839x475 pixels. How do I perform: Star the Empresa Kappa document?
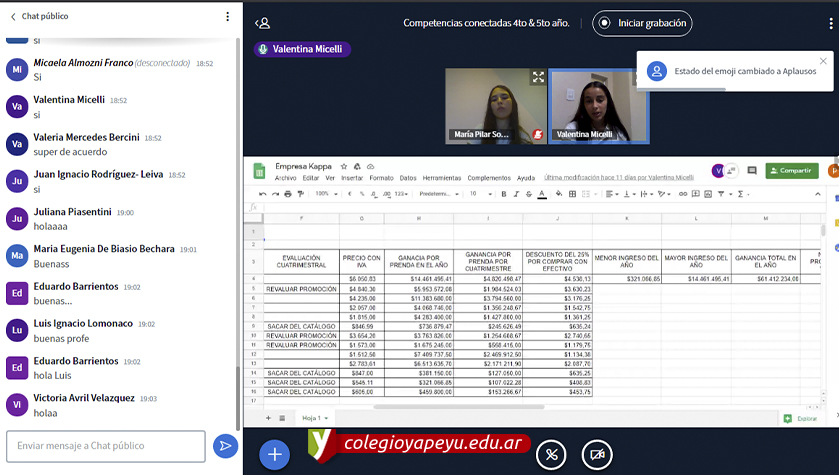[x=343, y=166]
